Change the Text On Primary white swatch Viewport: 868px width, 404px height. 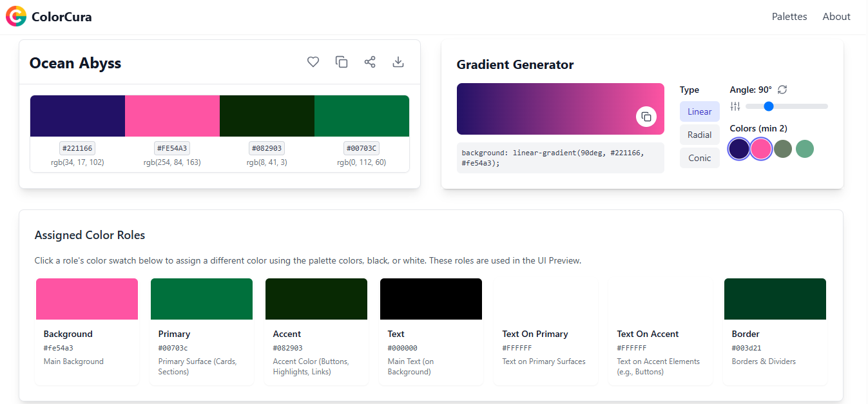[x=546, y=299]
